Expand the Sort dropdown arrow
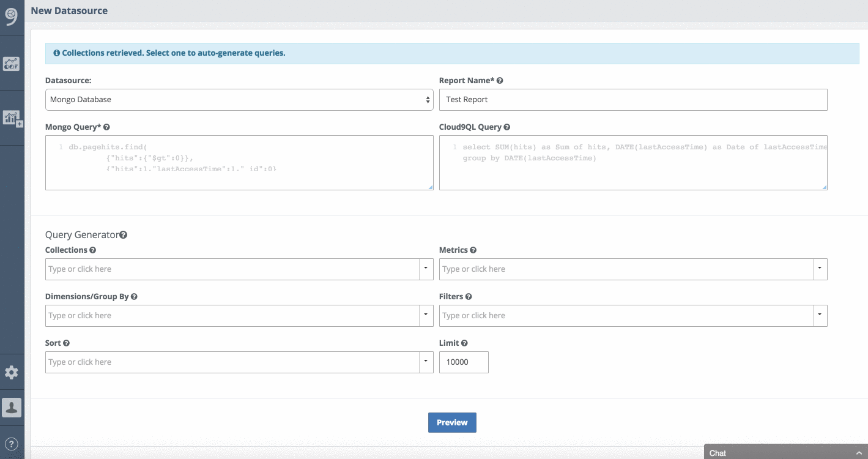The width and height of the screenshot is (868, 459). point(426,362)
